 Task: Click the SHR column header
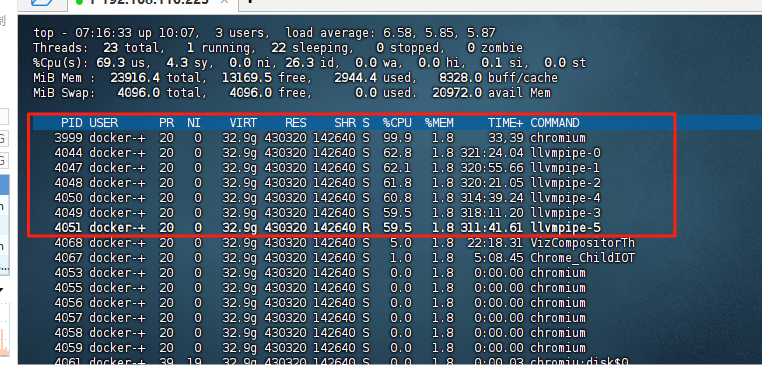pos(345,123)
